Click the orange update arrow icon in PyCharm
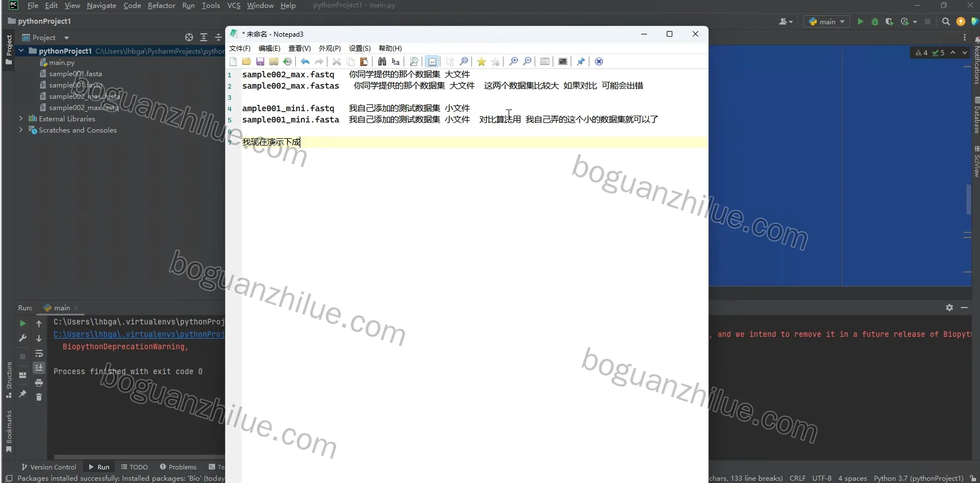980x483 pixels. [961, 21]
